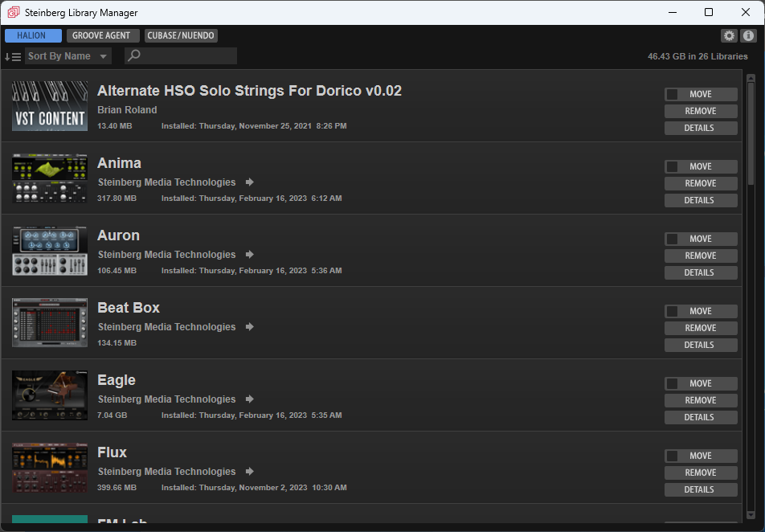Click the arrow icon next to Beat Box vendor

point(250,326)
